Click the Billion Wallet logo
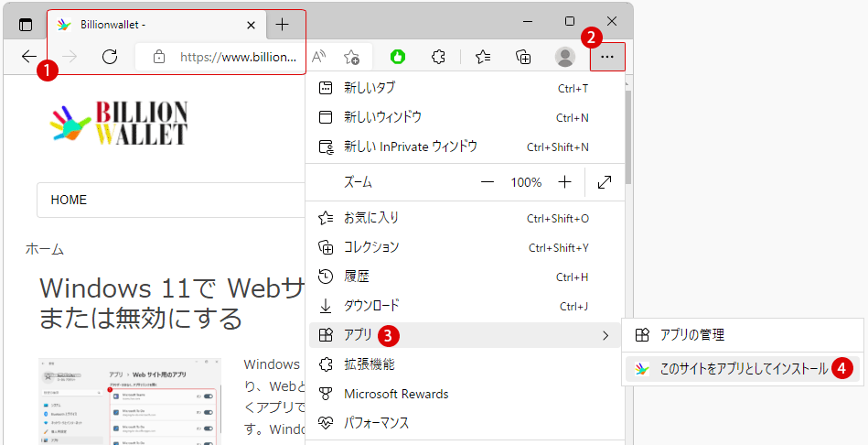Image resolution: width=868 pixels, height=445 pixels. pyautogui.click(x=119, y=123)
